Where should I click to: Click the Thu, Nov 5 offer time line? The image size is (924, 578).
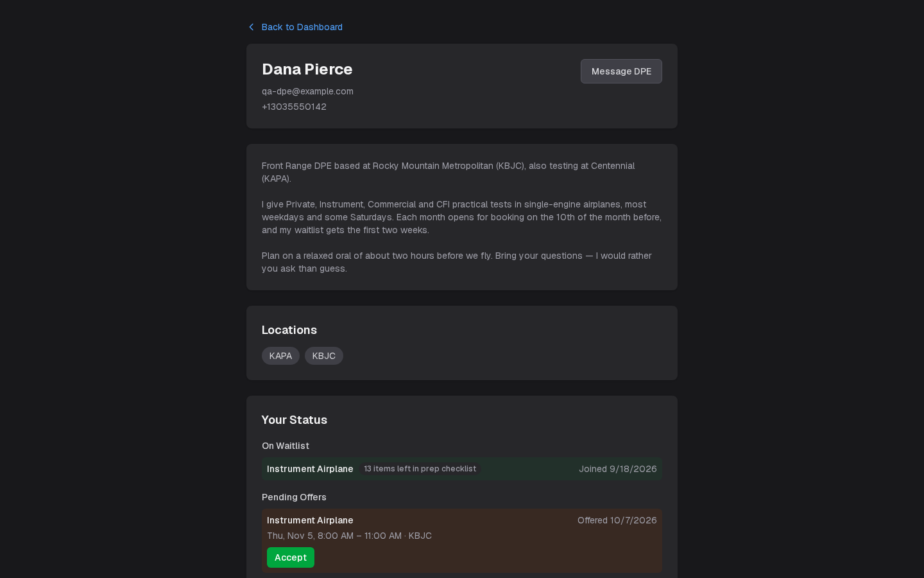click(349, 536)
